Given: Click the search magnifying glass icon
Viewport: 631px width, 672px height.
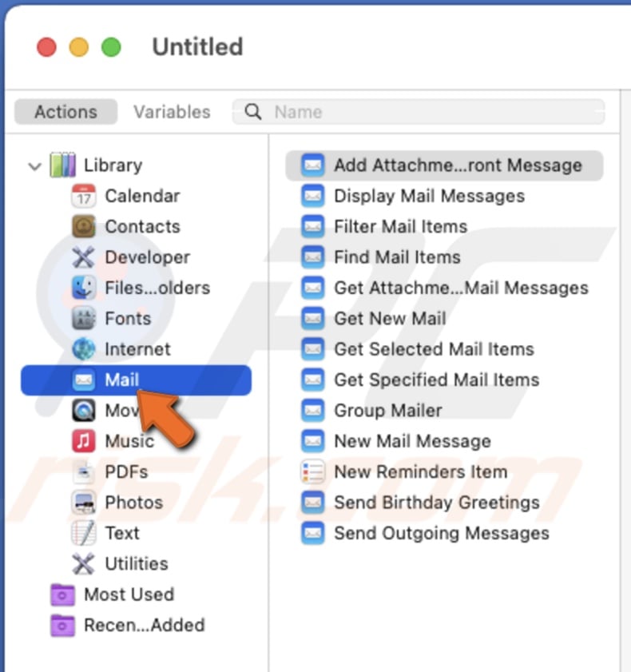Looking at the screenshot, I should [252, 112].
